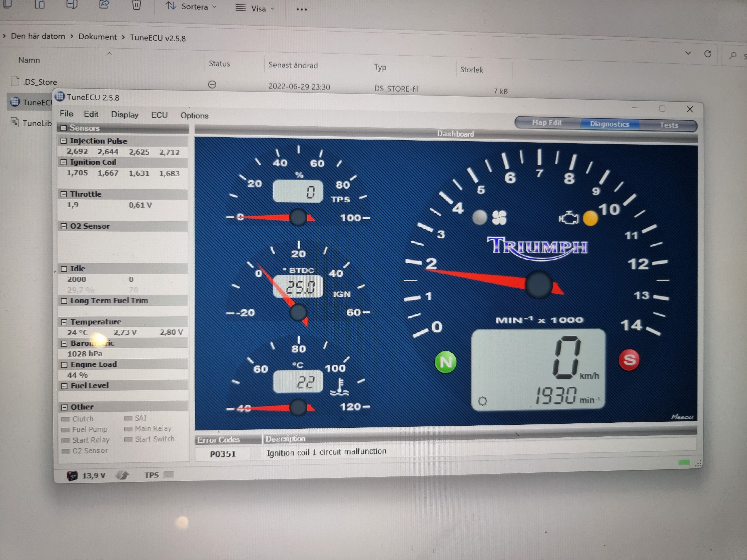Viewport: 747px width, 560px height.
Task: Click the coolant temperature symbol on gauge
Action: click(339, 387)
